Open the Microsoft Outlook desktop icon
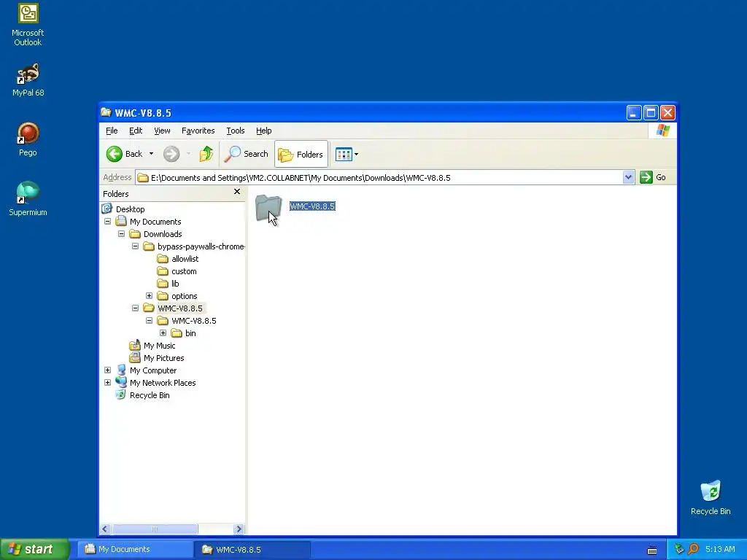 tap(28, 25)
